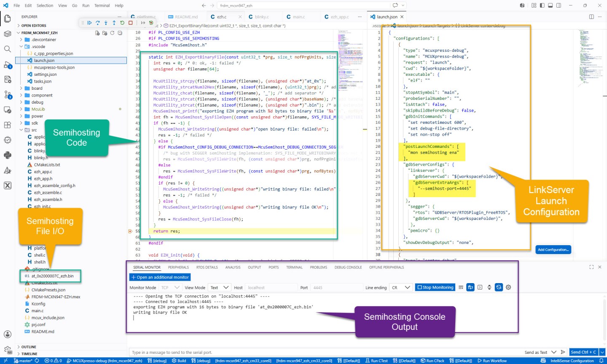Open the Run menu

point(86,5)
